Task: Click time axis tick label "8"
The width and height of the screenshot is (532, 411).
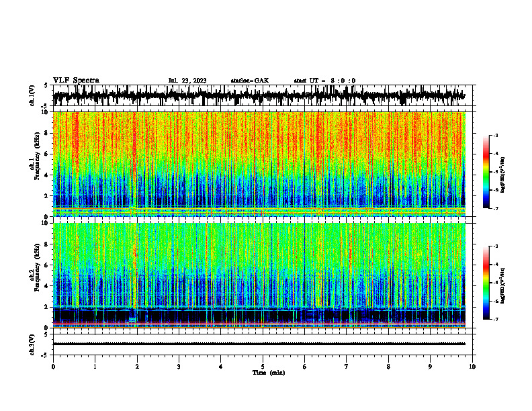Action: coord(388,366)
